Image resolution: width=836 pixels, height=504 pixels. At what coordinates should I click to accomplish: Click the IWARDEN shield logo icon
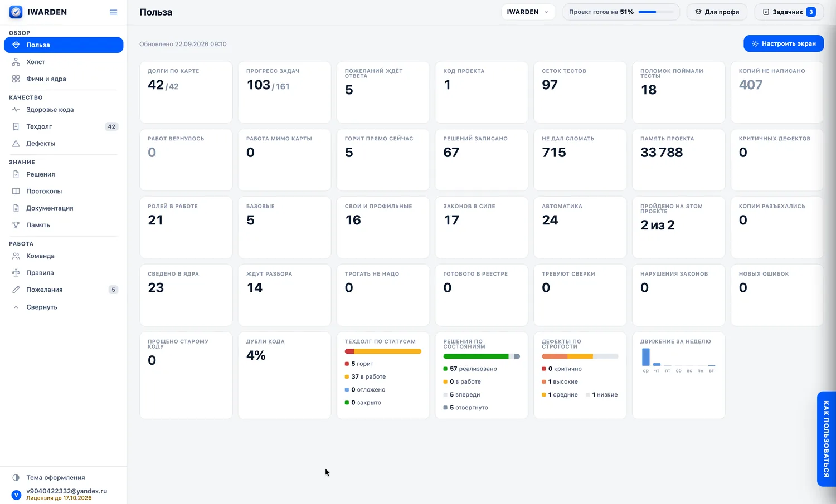[16, 12]
